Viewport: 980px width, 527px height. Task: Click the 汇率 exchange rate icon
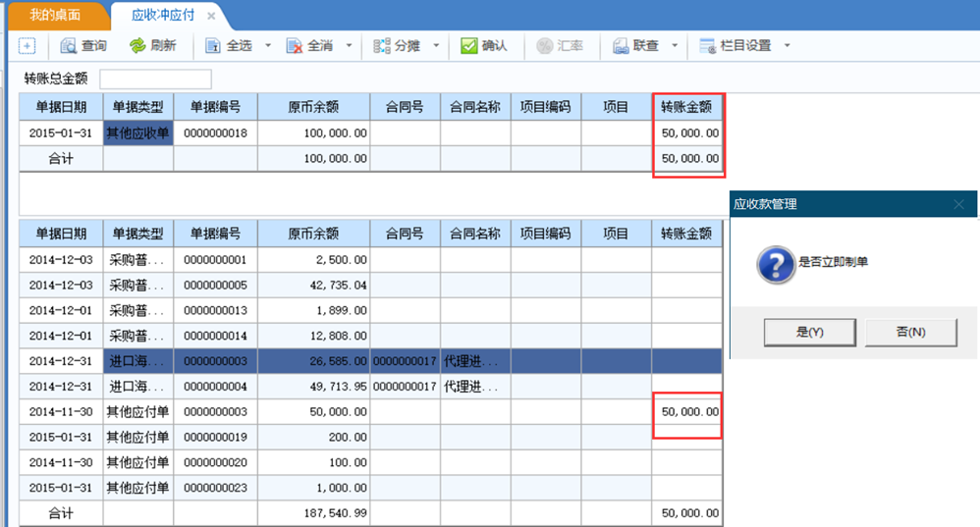(x=544, y=45)
